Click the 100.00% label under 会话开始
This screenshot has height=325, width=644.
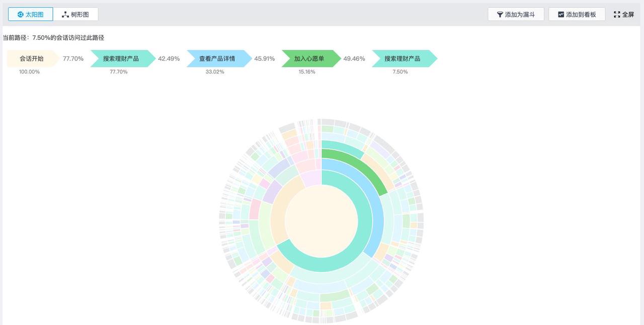[x=29, y=72]
